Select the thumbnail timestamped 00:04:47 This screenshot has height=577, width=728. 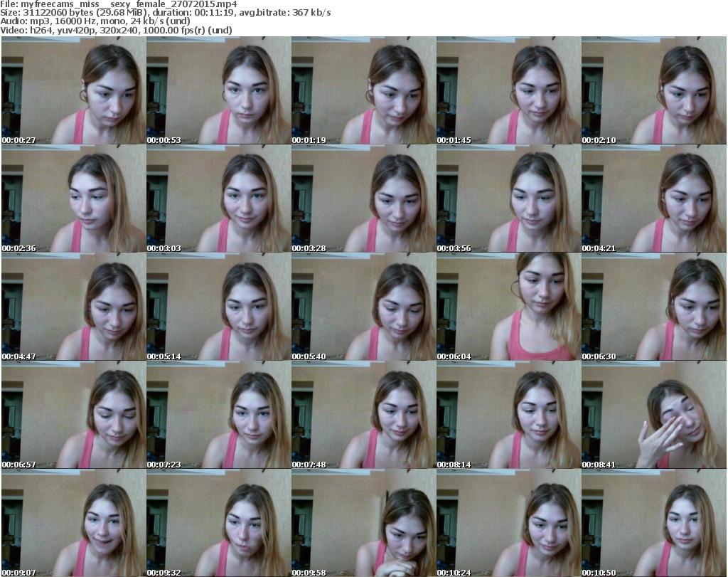[x=74, y=307]
